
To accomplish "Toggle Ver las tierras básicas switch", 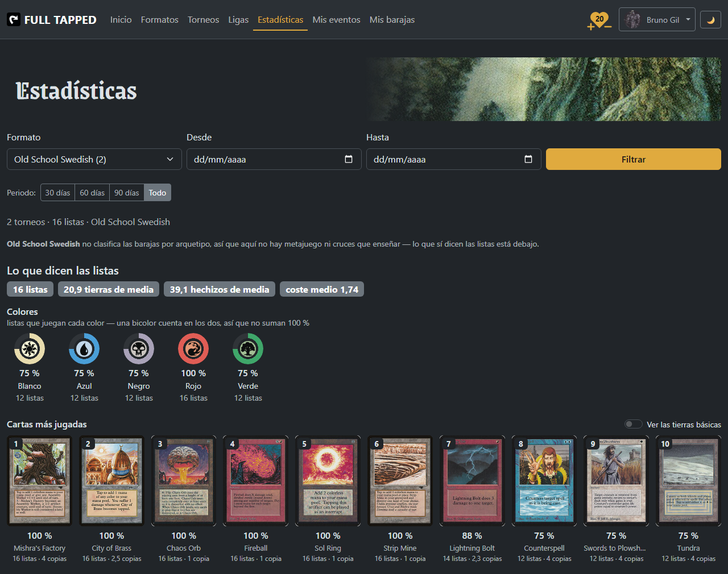I will (634, 424).
